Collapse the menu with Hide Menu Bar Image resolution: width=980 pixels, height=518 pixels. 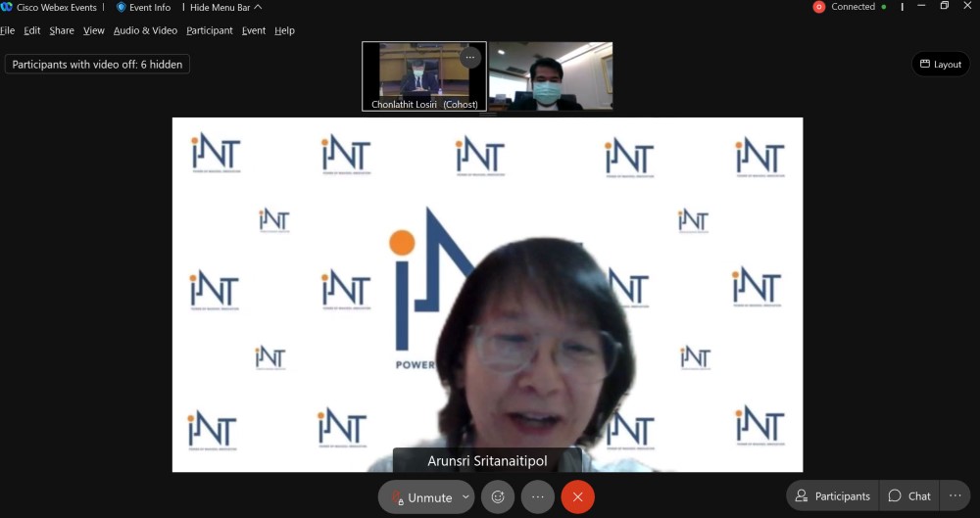point(225,8)
